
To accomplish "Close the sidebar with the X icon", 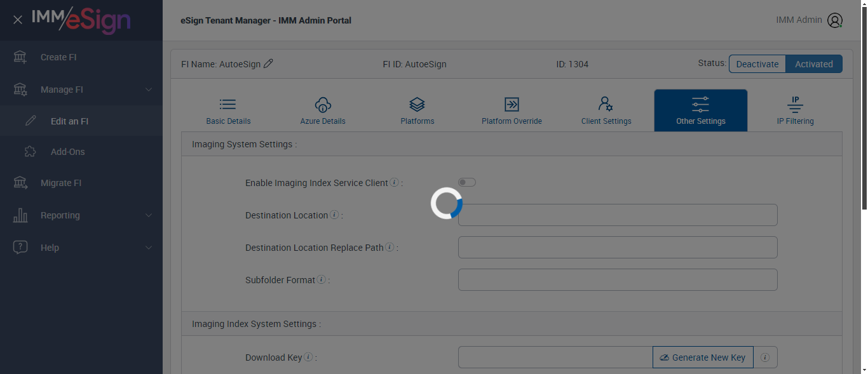I will [x=18, y=20].
